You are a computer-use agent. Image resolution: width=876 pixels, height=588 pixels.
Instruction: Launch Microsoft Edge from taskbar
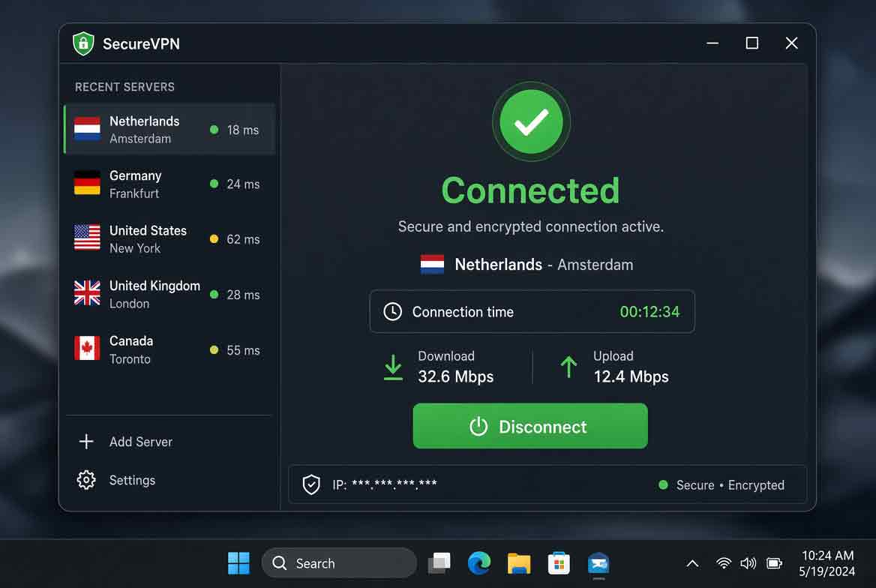[x=478, y=562]
